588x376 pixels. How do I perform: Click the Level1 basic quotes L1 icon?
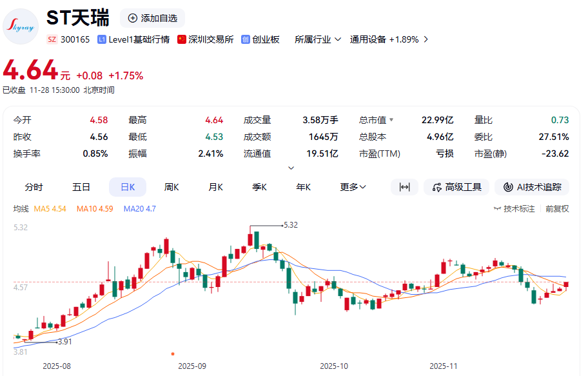point(102,39)
